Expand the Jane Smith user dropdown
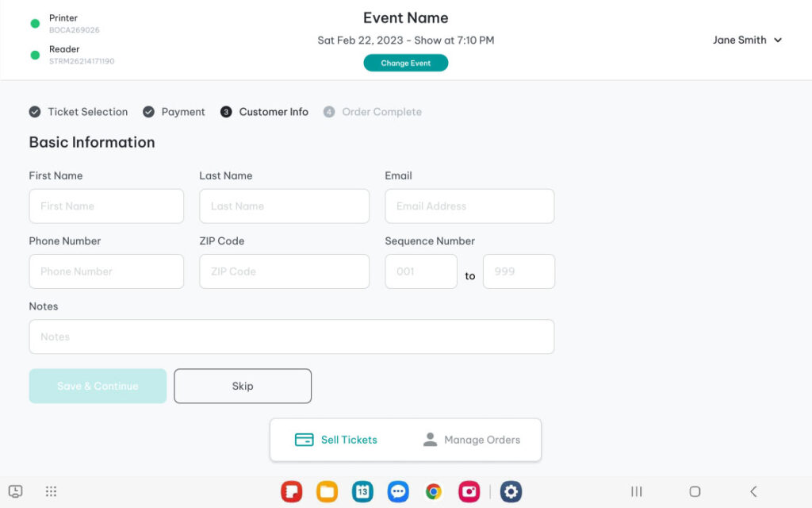Viewport: 812px width, 508px height. tap(747, 40)
